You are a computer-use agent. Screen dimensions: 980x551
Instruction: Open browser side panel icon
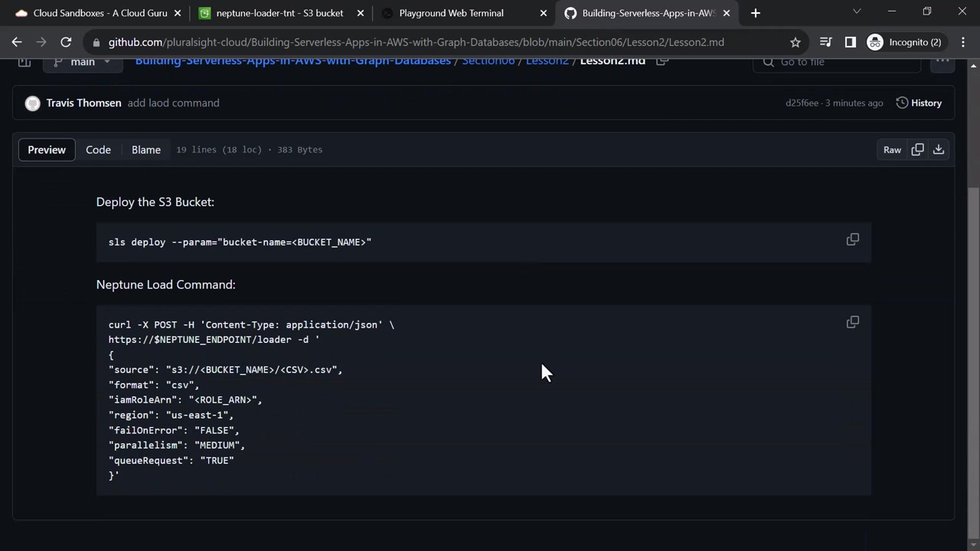pos(850,42)
